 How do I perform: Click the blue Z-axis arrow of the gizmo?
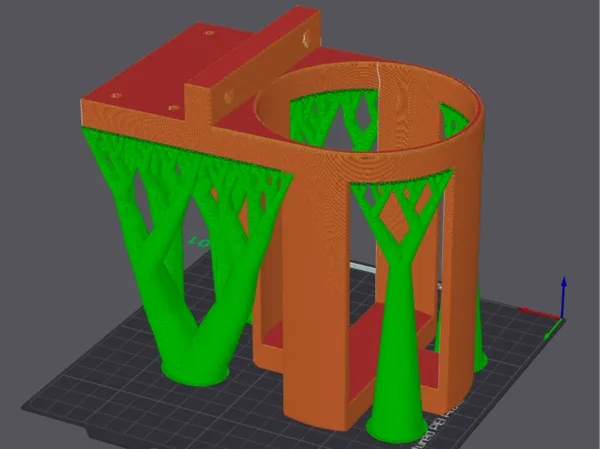pyautogui.click(x=564, y=297)
